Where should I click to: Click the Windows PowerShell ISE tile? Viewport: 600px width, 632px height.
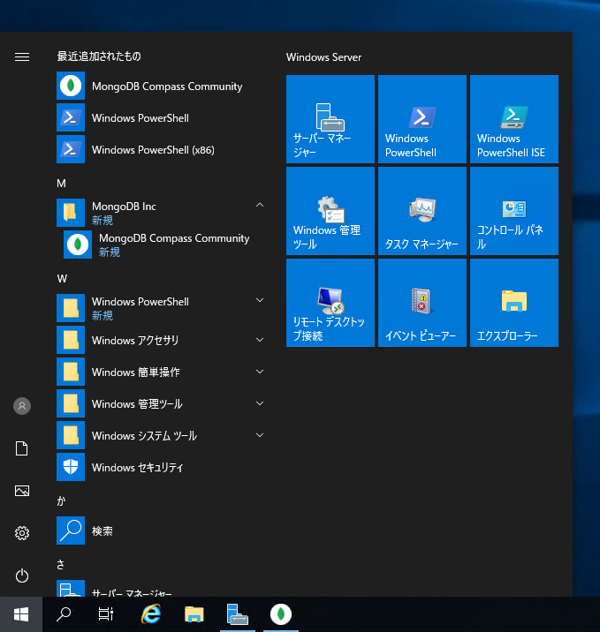(x=514, y=119)
